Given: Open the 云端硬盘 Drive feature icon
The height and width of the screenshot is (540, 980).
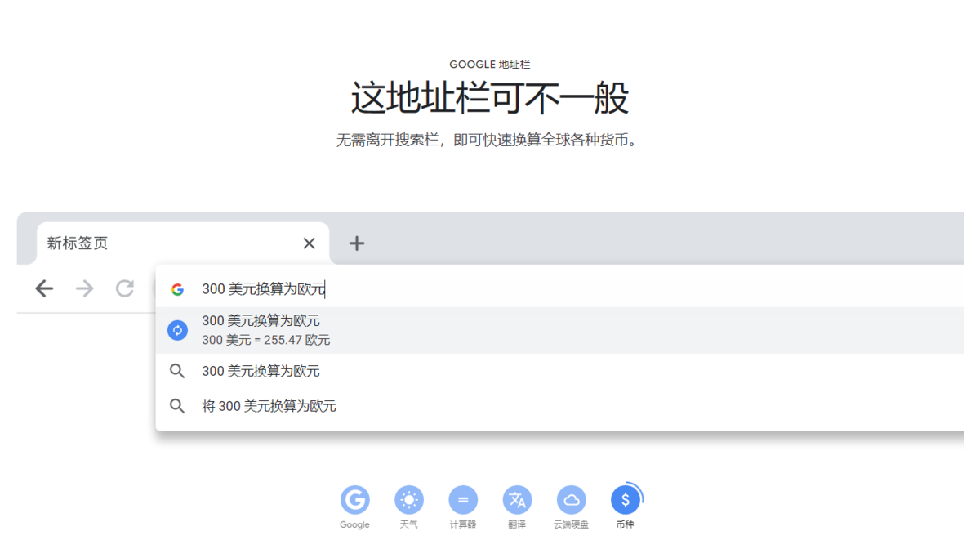Looking at the screenshot, I should pyautogui.click(x=571, y=501).
